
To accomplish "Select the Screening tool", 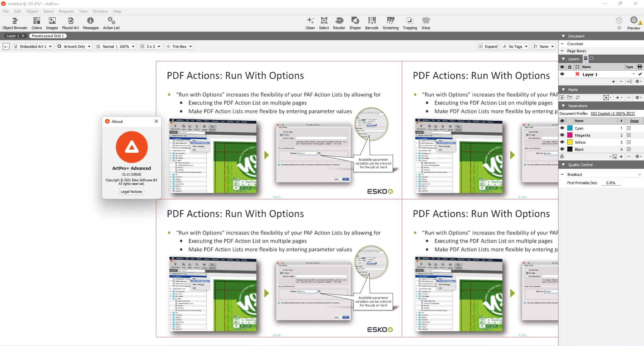I will tap(391, 23).
